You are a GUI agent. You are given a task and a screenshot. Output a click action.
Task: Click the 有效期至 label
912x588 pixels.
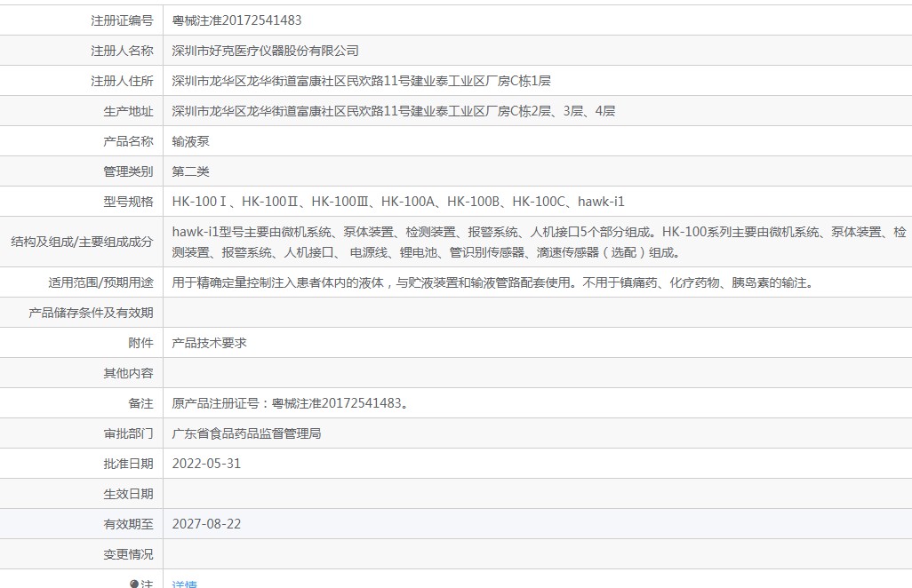tap(129, 524)
